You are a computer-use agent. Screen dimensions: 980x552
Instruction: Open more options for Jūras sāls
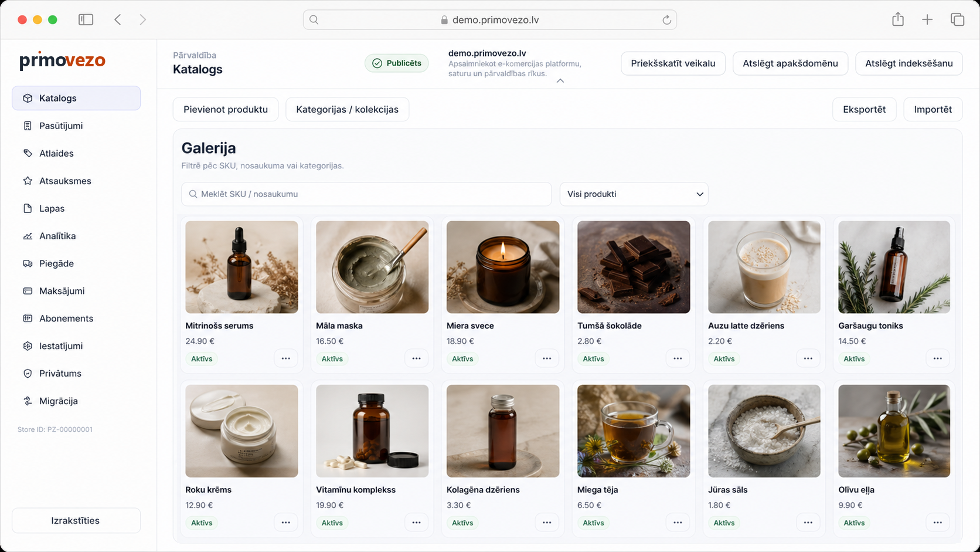(808, 523)
